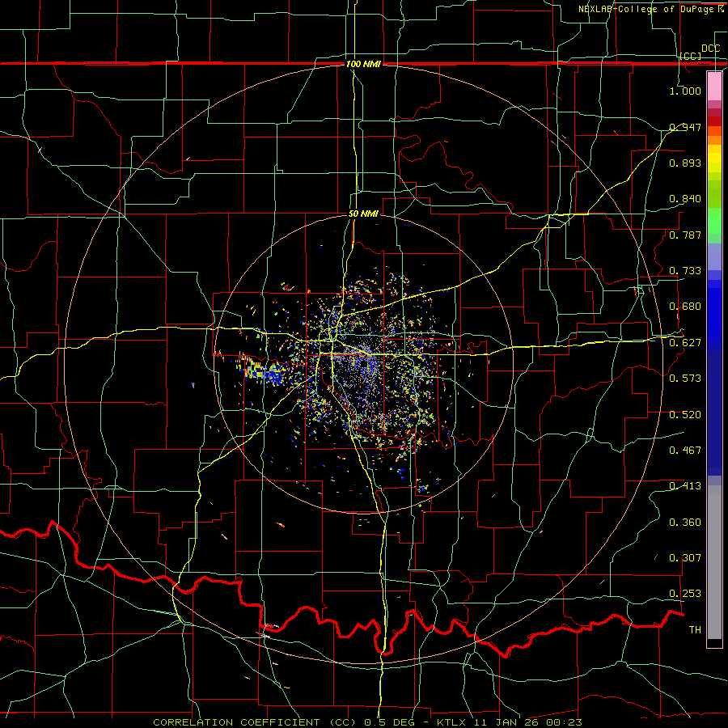Click the [CC] label above the color bar

click(x=691, y=56)
